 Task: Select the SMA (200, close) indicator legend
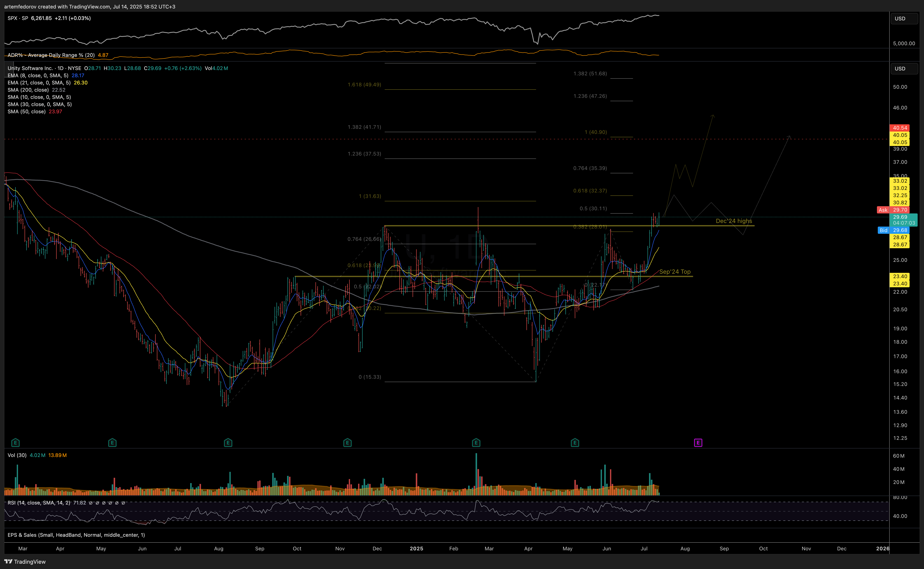point(28,90)
